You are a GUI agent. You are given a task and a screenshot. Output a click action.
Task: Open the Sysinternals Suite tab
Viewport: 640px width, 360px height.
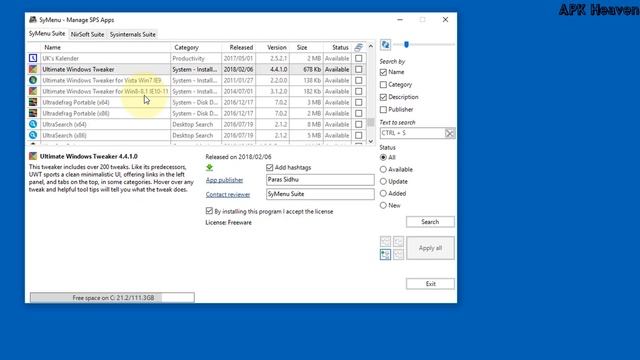coord(133,34)
